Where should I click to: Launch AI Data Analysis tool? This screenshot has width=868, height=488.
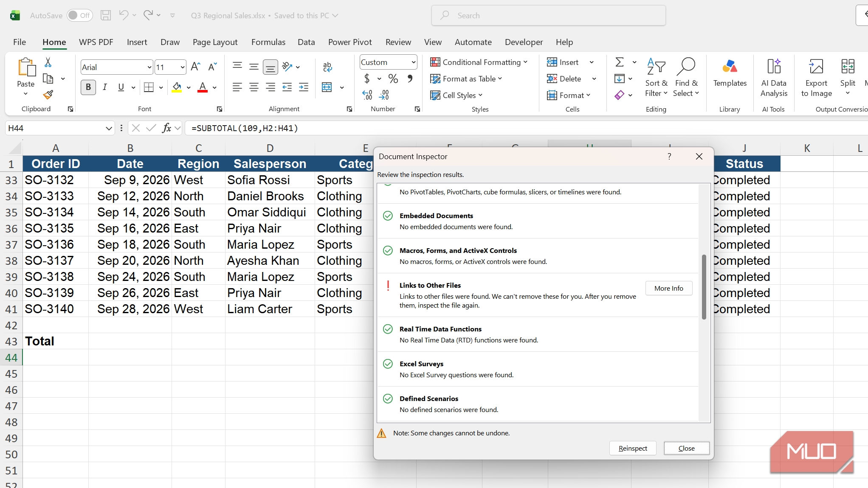click(x=774, y=78)
